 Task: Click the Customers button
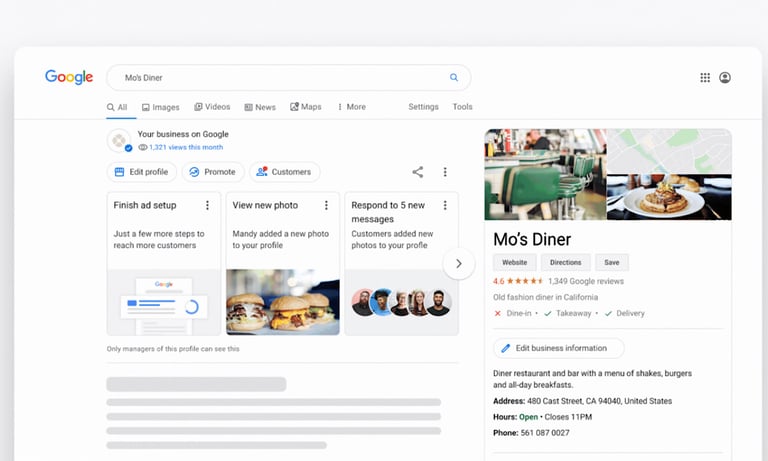click(x=285, y=172)
